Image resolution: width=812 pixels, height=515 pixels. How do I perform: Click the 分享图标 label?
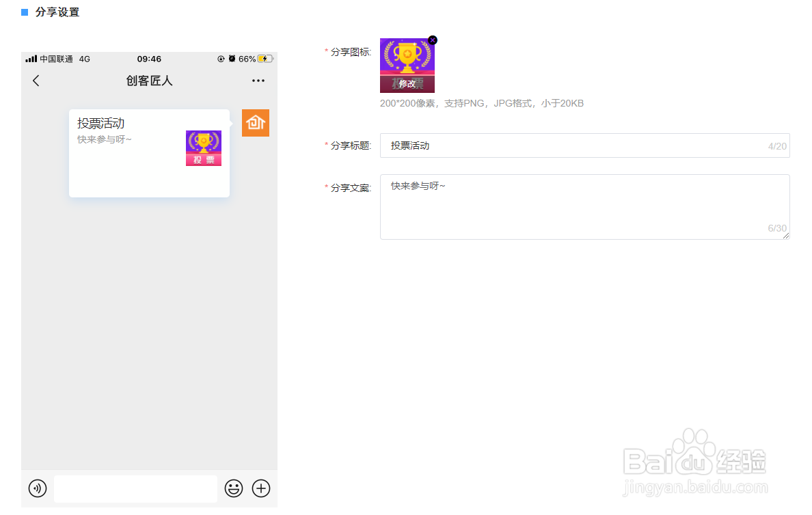tap(351, 53)
